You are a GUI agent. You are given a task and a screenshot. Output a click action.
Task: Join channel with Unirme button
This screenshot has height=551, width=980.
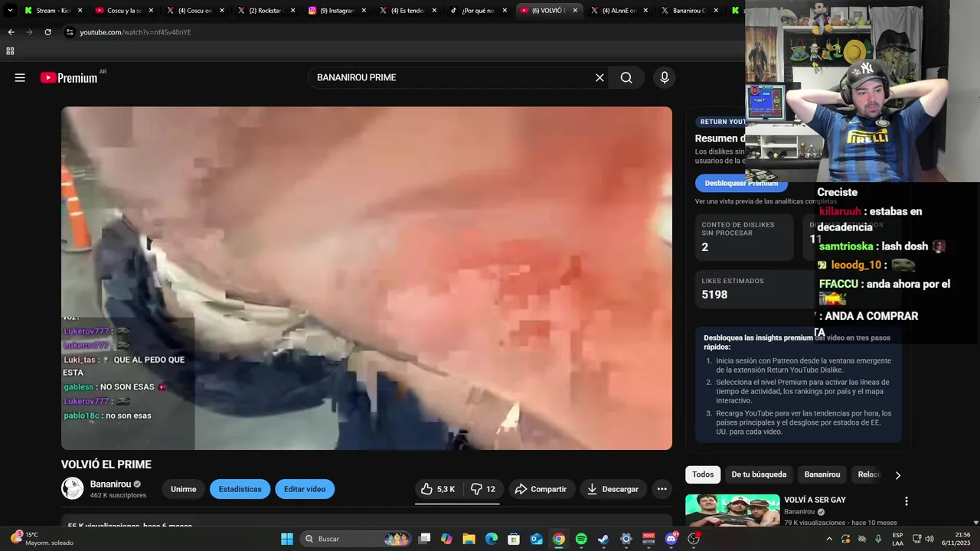[x=184, y=489]
